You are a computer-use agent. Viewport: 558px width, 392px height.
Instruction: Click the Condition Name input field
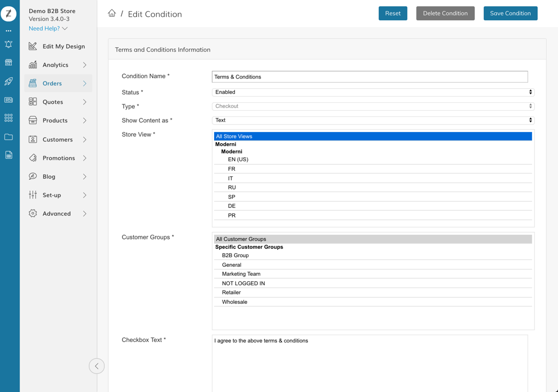click(x=370, y=77)
